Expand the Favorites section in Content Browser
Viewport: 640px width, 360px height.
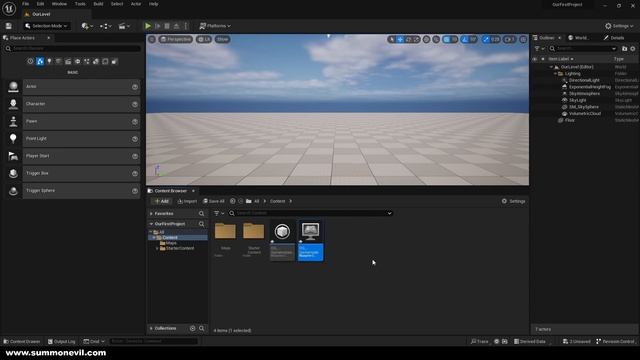pos(151,213)
